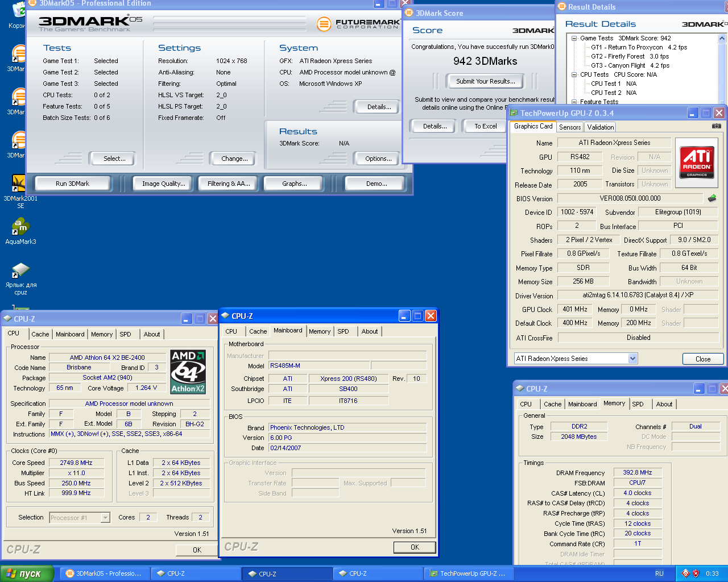Click Details... in 3DMark Score window

click(435, 126)
